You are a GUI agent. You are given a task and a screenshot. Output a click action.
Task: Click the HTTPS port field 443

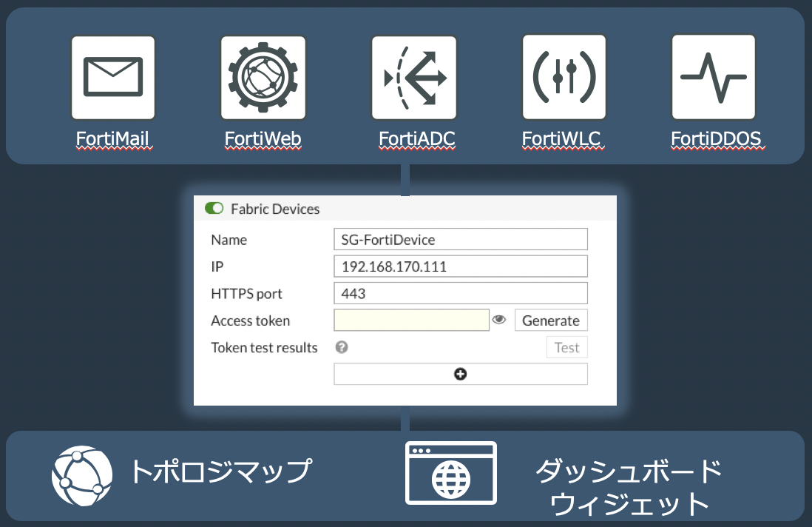[x=461, y=293]
